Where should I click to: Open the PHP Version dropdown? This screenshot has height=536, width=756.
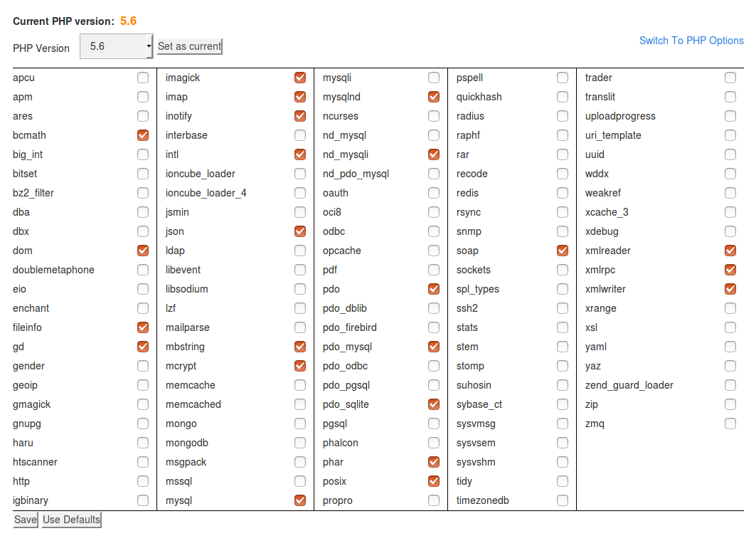pyautogui.click(x=116, y=46)
